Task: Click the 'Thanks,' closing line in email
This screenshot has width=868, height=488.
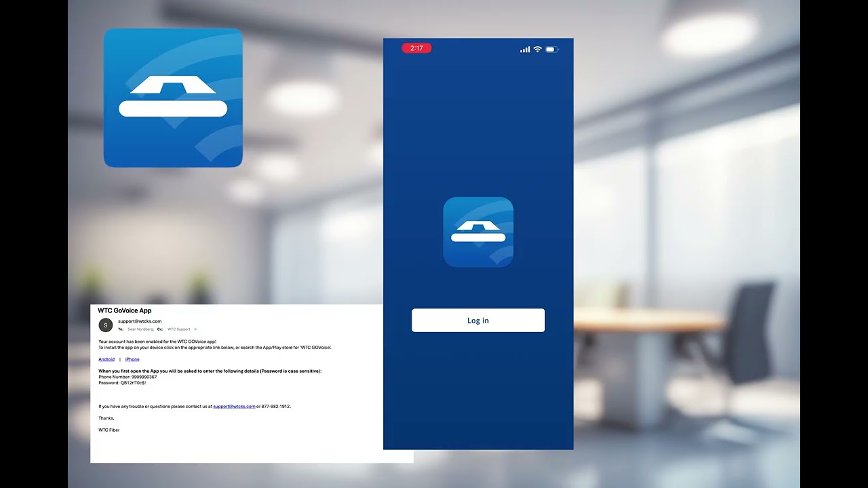Action: click(106, 418)
